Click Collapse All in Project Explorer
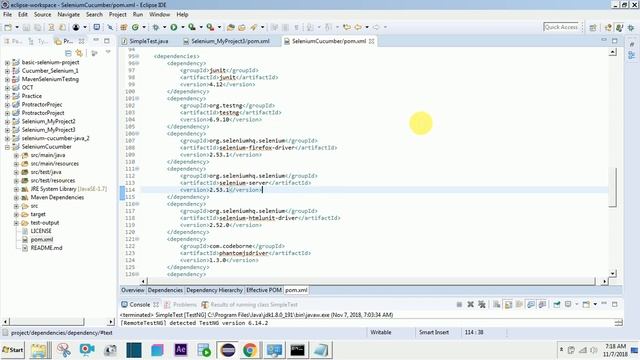The height and width of the screenshot is (360, 640). pyautogui.click(x=68, y=53)
